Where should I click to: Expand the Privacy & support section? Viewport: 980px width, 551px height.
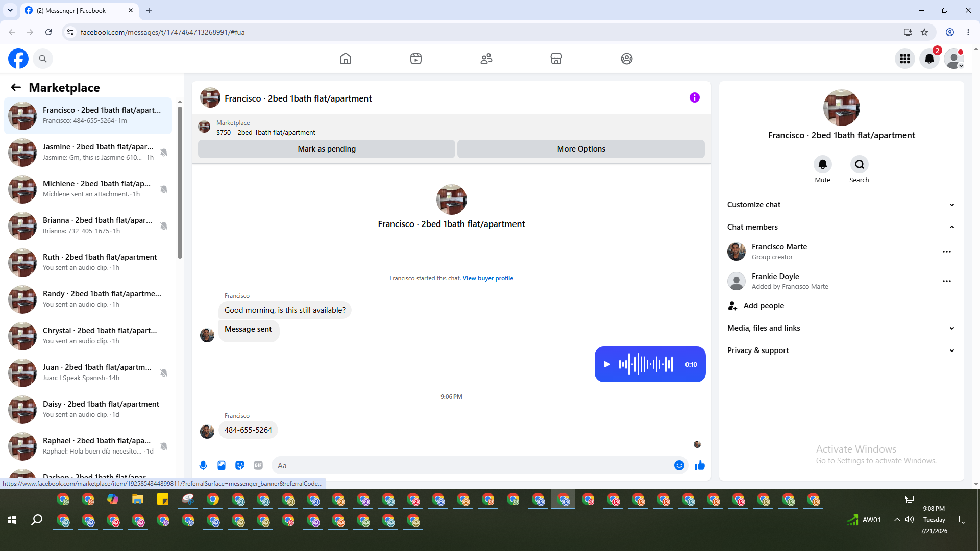pos(841,350)
